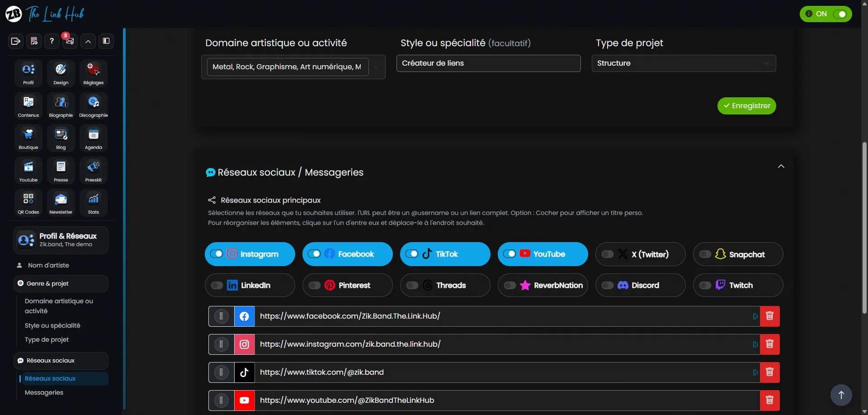This screenshot has width=868, height=415.
Task: Open the Type de projet Structure dropdown
Action: click(684, 63)
